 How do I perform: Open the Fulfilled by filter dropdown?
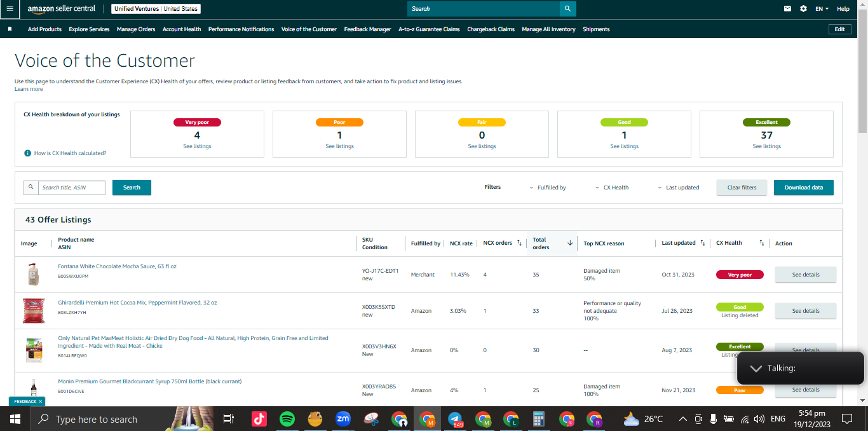547,188
